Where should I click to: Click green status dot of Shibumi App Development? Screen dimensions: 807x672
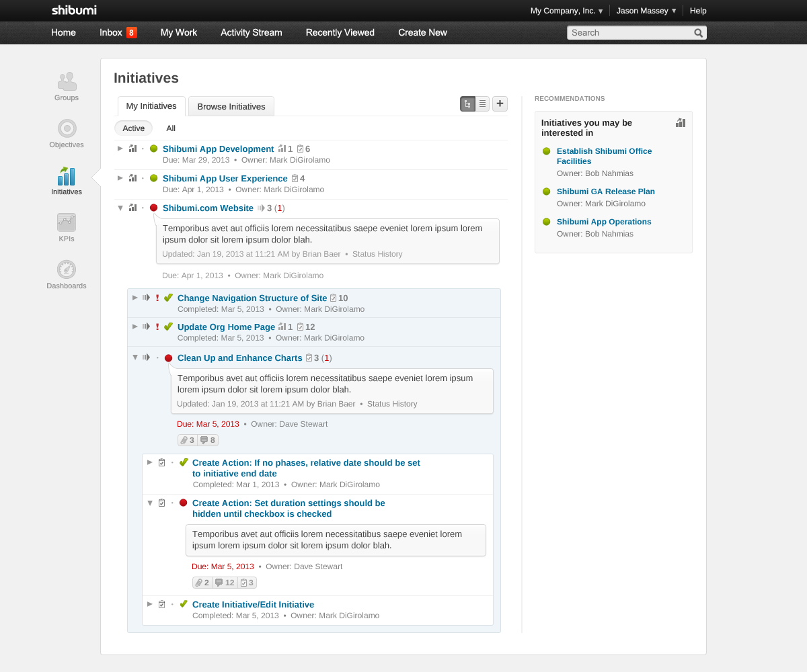153,149
